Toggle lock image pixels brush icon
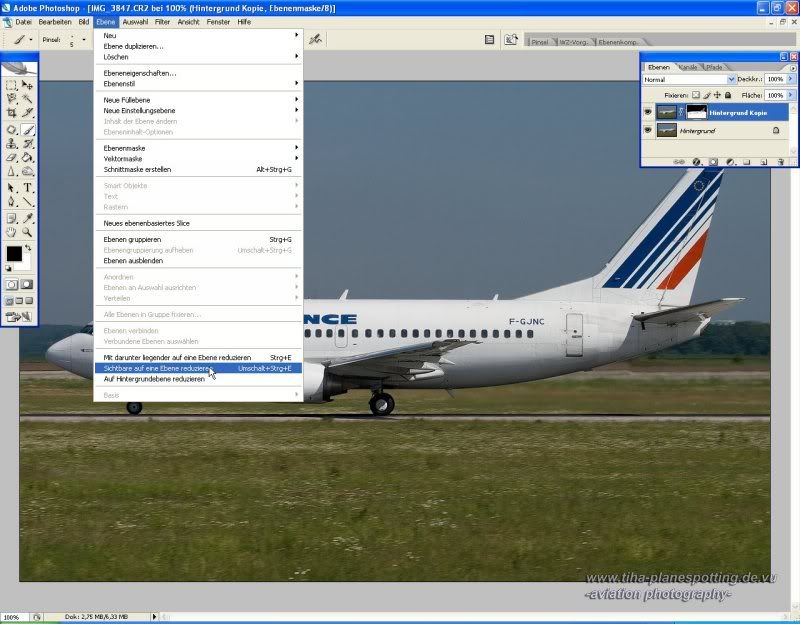Screen dimensions: 800x624 coord(707,95)
